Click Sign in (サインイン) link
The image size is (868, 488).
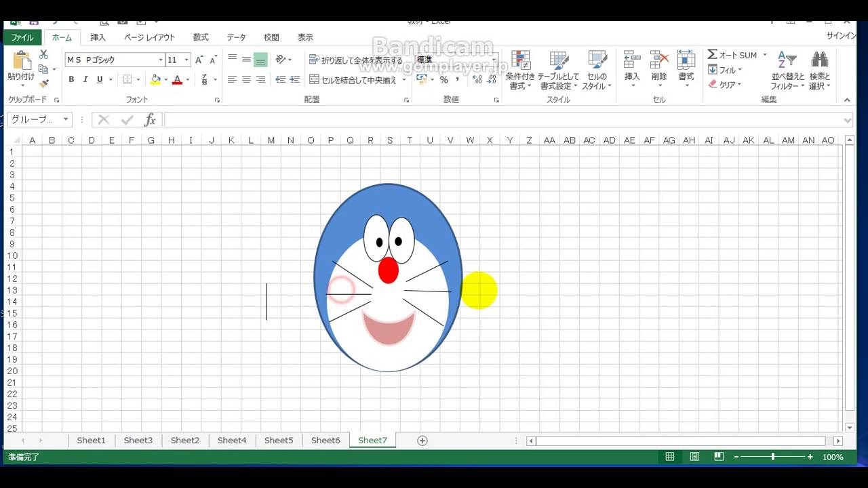point(841,36)
